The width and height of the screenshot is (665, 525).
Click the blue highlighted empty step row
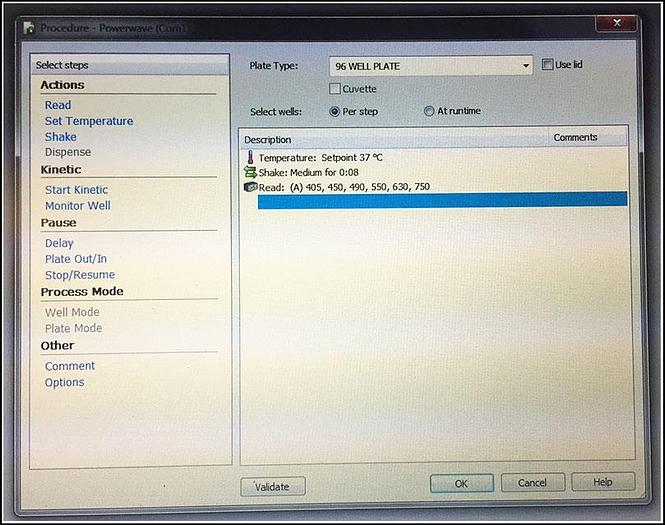pyautogui.click(x=442, y=200)
